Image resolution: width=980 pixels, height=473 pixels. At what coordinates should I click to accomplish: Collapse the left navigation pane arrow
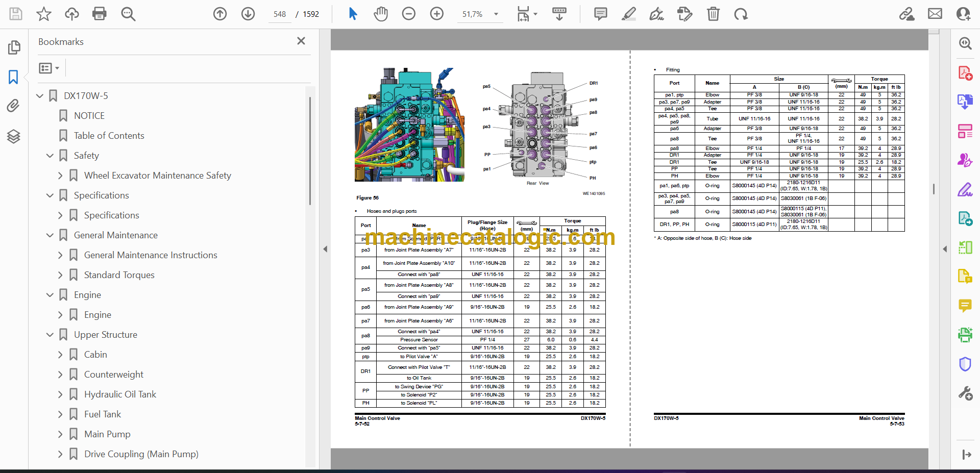tap(325, 249)
